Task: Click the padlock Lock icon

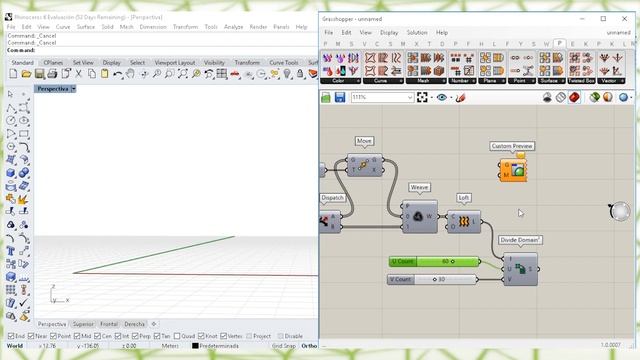Action: pyautogui.click(x=300, y=74)
